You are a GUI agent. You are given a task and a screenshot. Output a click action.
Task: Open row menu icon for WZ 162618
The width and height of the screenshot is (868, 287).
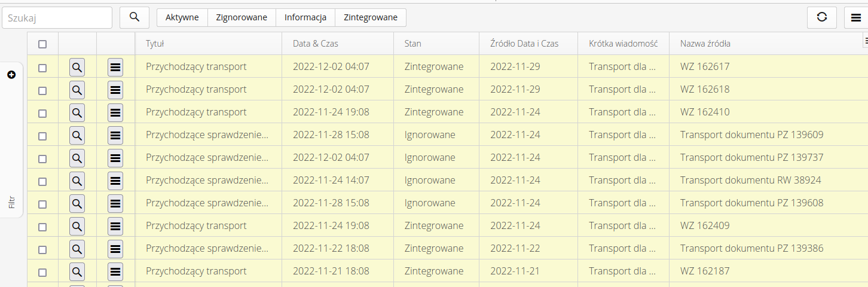tap(115, 90)
